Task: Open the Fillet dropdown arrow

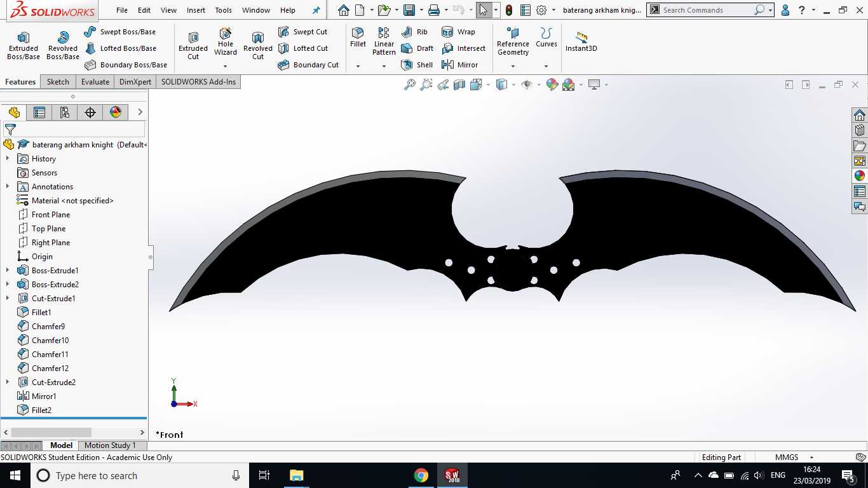Action: pyautogui.click(x=358, y=66)
